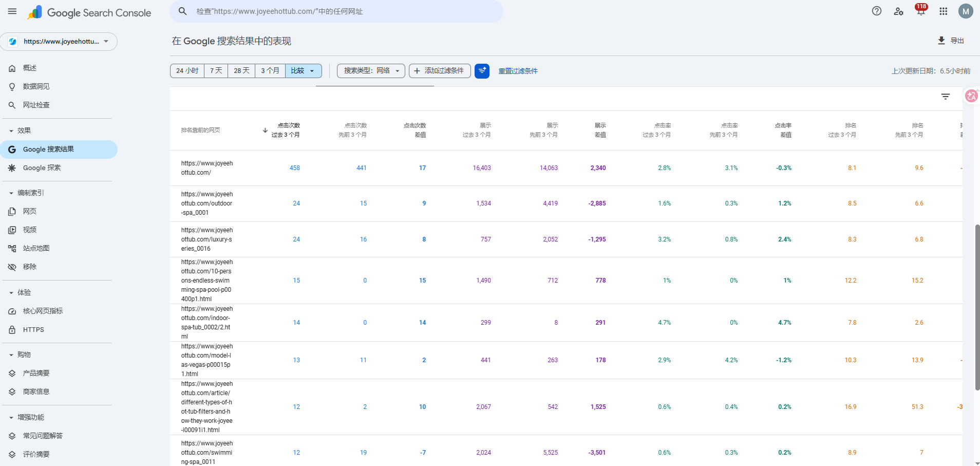The width and height of the screenshot is (980, 466).
Task: Open the Google apps grid
Action: pos(944,11)
